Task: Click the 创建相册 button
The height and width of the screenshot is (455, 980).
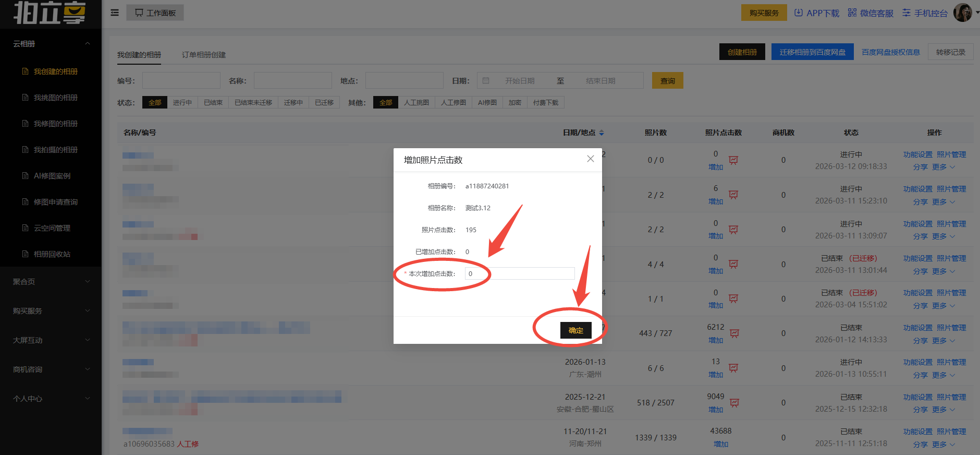Action: 742,52
